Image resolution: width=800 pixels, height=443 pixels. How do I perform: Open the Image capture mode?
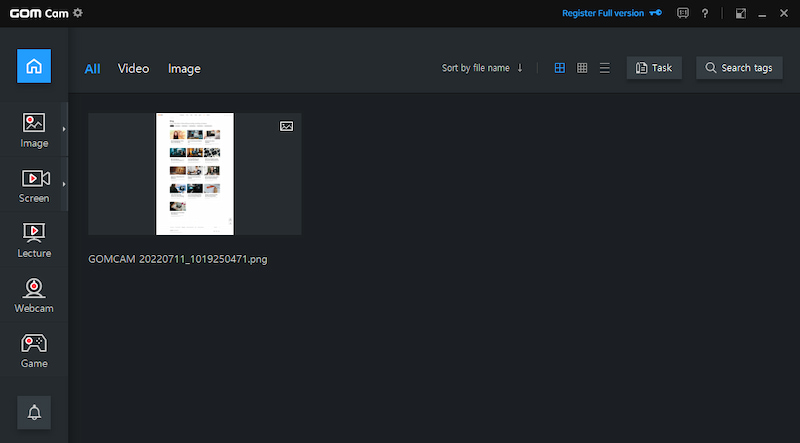pos(34,130)
